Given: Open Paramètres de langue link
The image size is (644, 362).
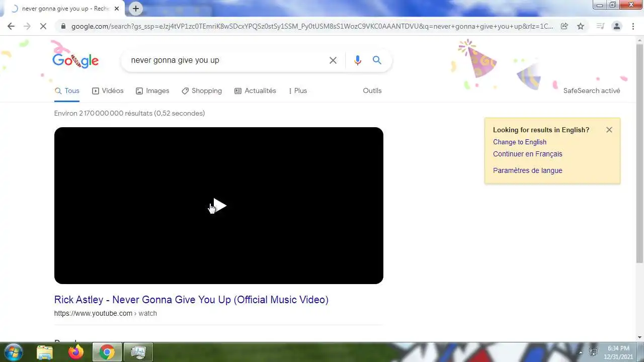Looking at the screenshot, I should 528,170.
